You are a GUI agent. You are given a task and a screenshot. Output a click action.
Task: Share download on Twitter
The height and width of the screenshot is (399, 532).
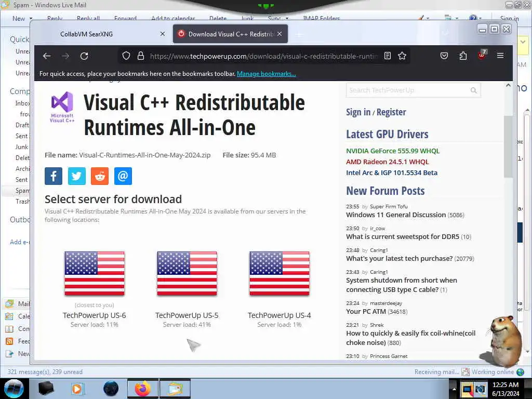click(x=77, y=176)
